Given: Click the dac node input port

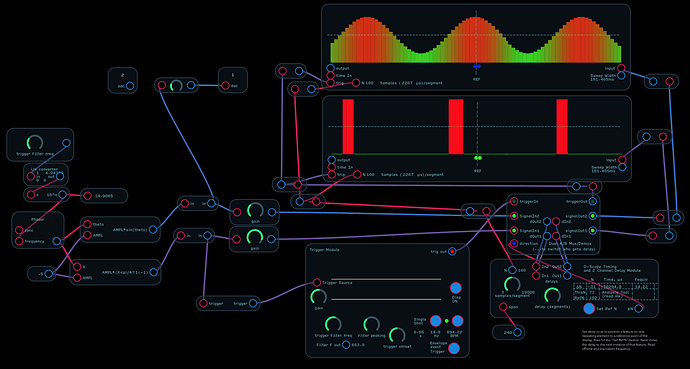Looking at the screenshot, I should (225, 86).
